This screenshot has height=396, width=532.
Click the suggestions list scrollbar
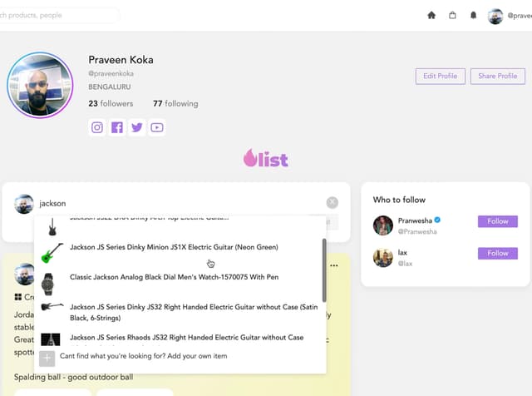tap(324, 270)
